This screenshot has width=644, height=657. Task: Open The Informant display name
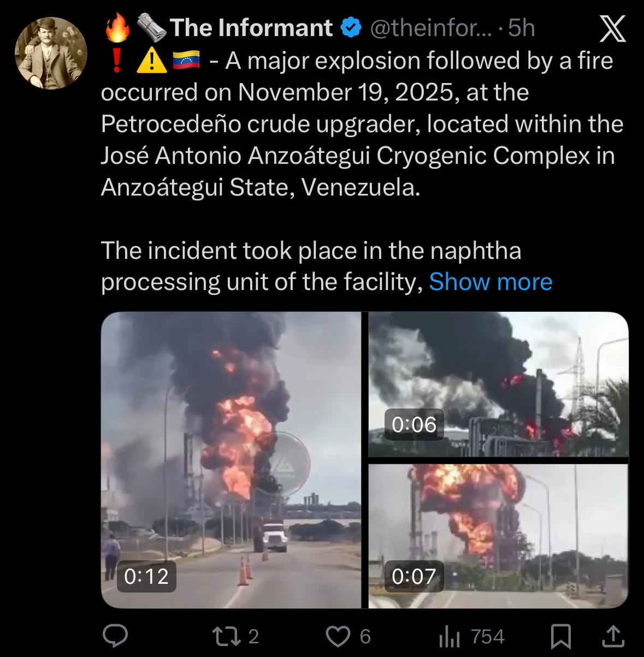[251, 28]
